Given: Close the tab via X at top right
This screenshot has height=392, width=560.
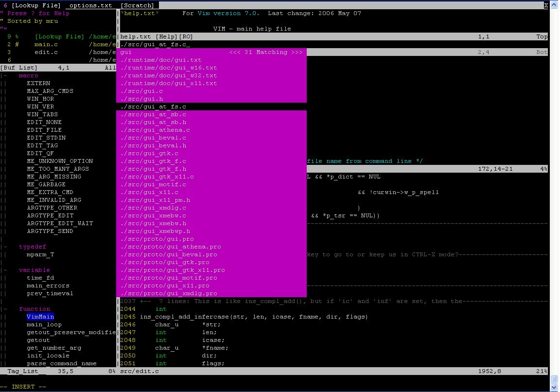Looking at the screenshot, I should tap(546, 5).
